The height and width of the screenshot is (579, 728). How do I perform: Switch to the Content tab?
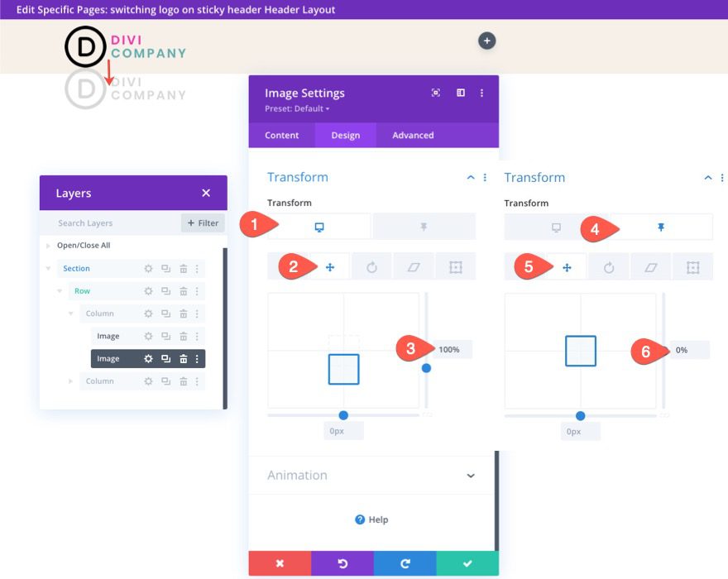281,135
